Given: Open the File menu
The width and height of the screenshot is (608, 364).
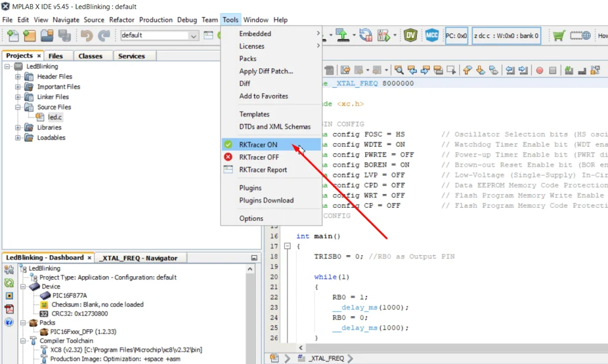Looking at the screenshot, I should tap(7, 20).
